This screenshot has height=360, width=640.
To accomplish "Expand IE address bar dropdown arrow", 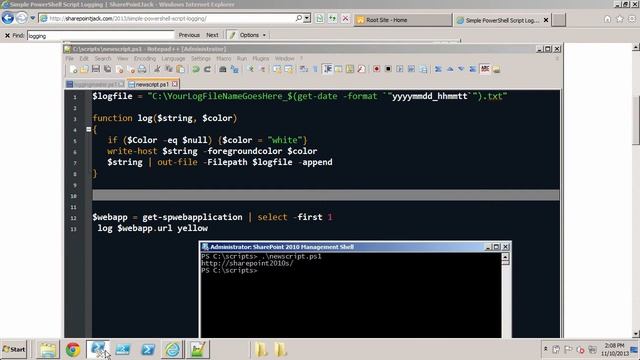I will coord(307,18).
